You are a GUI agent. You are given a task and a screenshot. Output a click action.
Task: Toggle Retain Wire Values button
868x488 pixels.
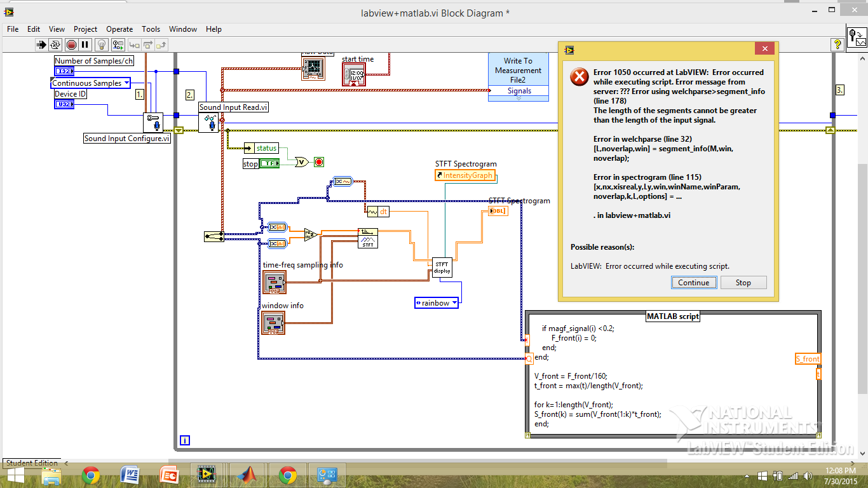118,44
